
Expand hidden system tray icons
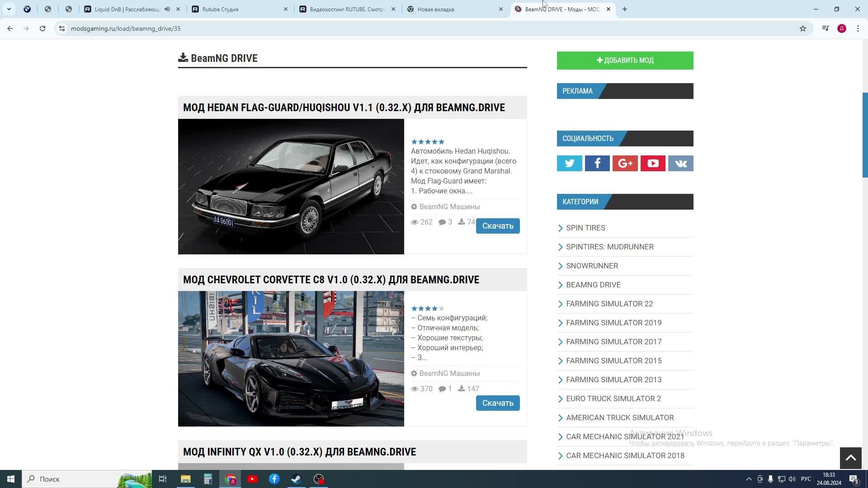749,479
